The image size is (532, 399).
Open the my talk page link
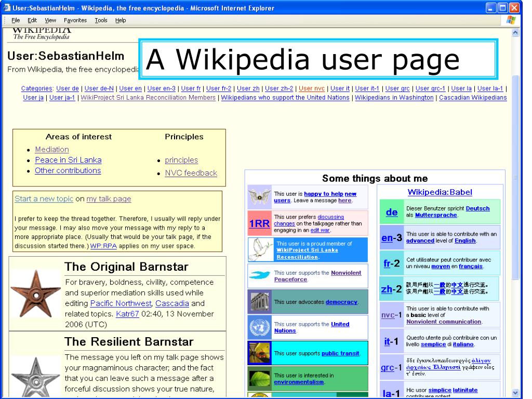pyautogui.click(x=109, y=199)
